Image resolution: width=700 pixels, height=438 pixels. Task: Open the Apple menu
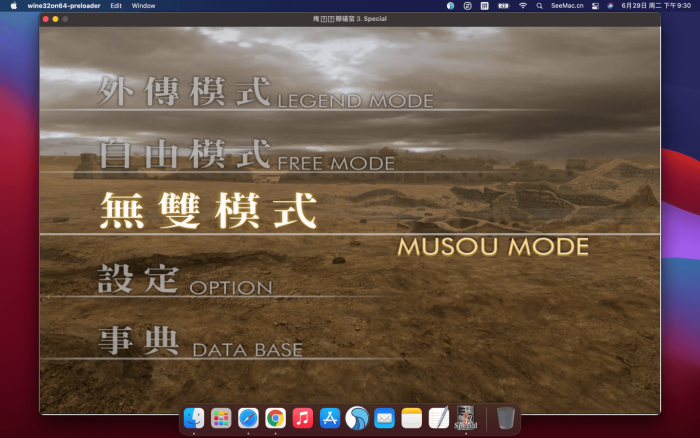14,5
